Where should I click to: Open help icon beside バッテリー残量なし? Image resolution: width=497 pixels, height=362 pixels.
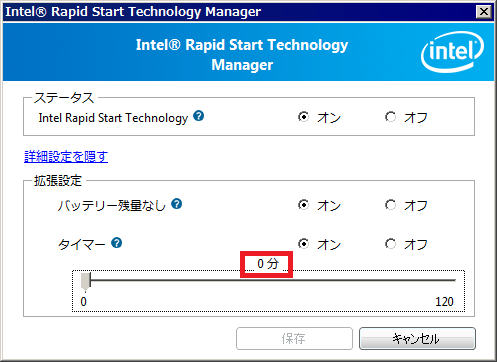[x=177, y=204]
